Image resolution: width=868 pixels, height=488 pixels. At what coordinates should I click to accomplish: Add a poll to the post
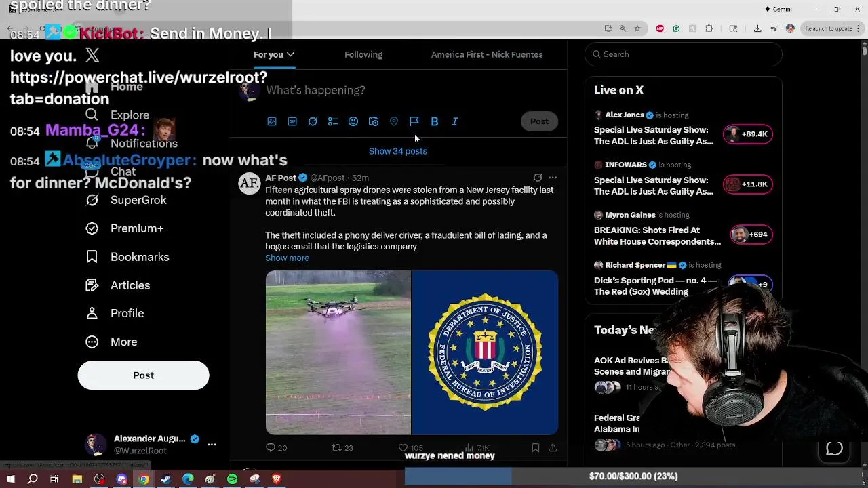333,121
